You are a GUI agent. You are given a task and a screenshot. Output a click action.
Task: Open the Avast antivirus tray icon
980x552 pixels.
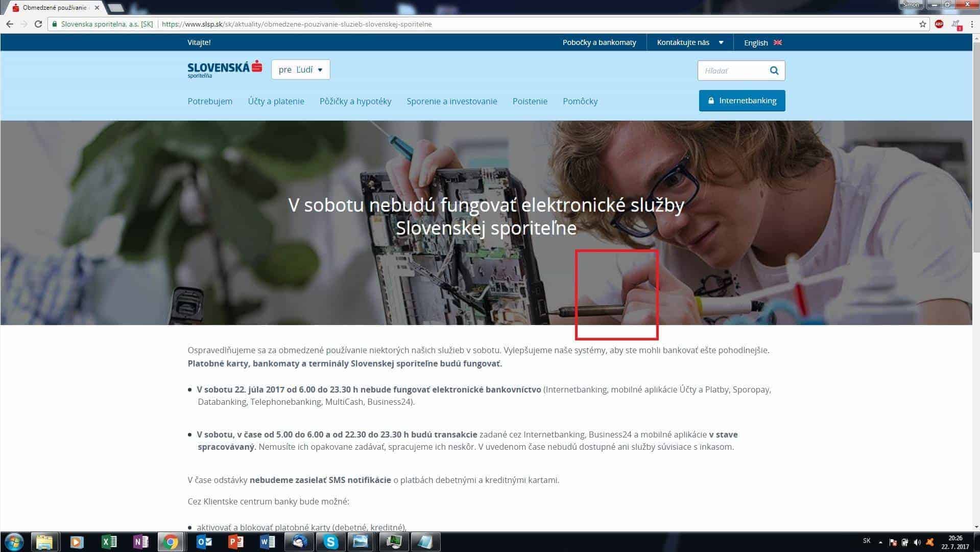[930, 542]
